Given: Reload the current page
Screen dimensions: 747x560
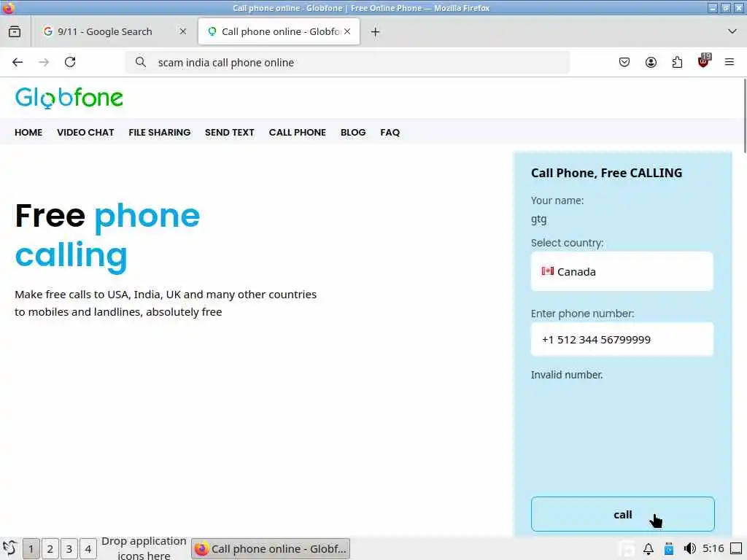Looking at the screenshot, I should [70, 63].
